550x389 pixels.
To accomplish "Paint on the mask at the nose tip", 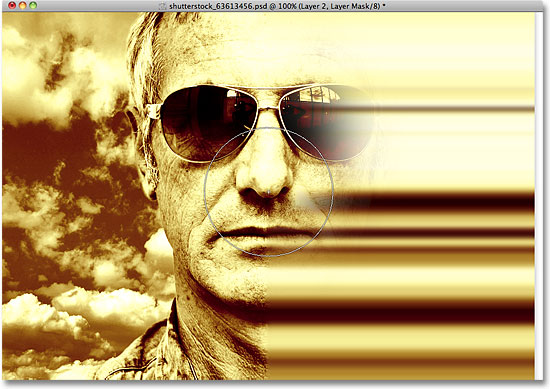I will click(x=269, y=192).
